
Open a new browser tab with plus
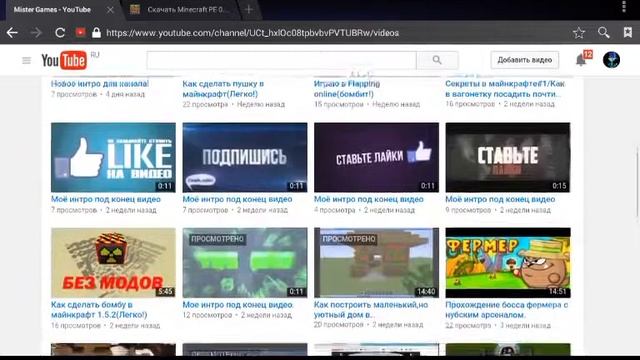249,9
